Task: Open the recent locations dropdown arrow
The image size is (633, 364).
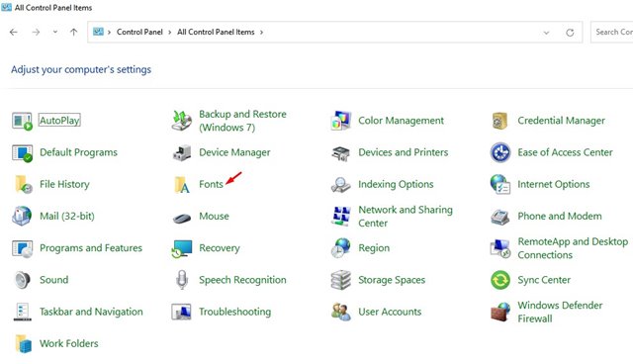Action: pos(55,32)
